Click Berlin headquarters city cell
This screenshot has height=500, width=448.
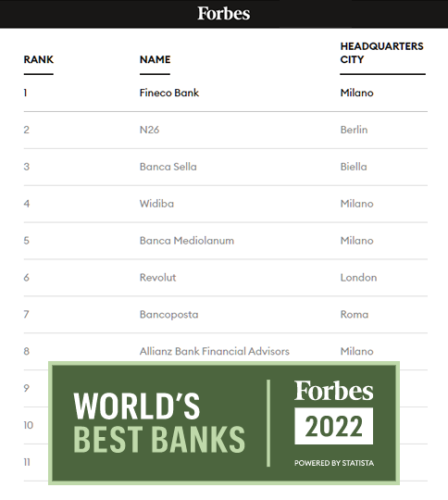click(x=354, y=130)
